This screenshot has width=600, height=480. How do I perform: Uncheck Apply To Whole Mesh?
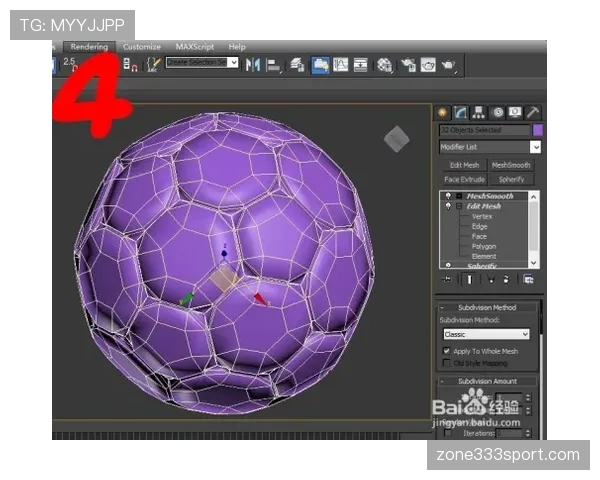point(446,350)
